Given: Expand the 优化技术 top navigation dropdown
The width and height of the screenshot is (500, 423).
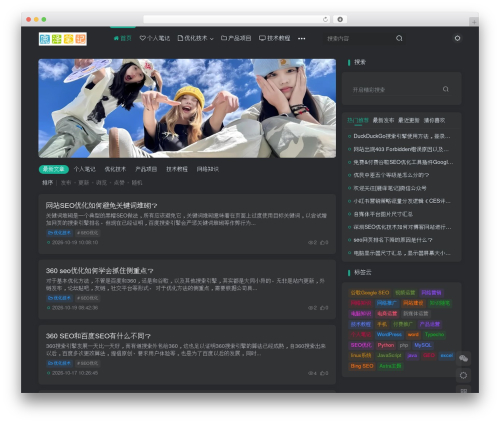Looking at the screenshot, I should click(x=195, y=38).
